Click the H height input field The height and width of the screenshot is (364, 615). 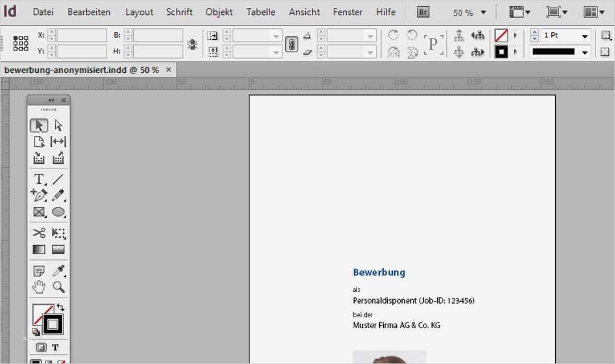click(x=158, y=51)
